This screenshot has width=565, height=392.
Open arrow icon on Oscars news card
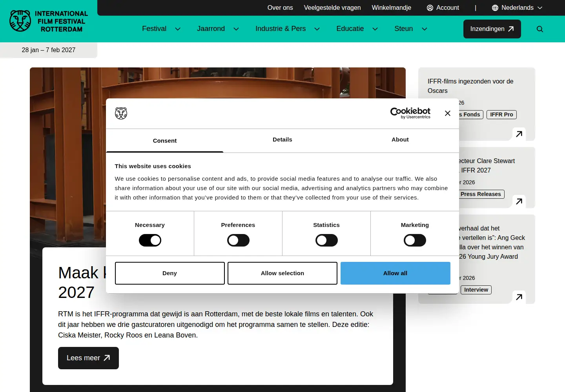(519, 134)
